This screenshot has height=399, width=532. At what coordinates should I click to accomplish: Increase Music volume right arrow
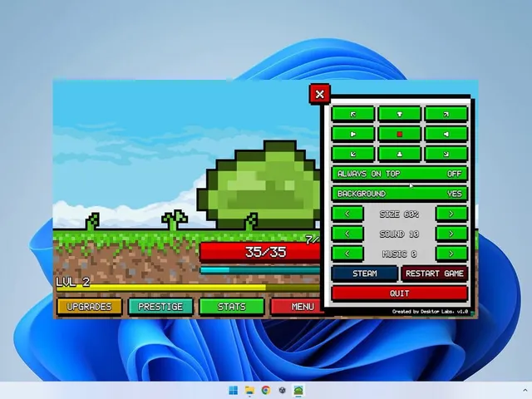point(451,254)
